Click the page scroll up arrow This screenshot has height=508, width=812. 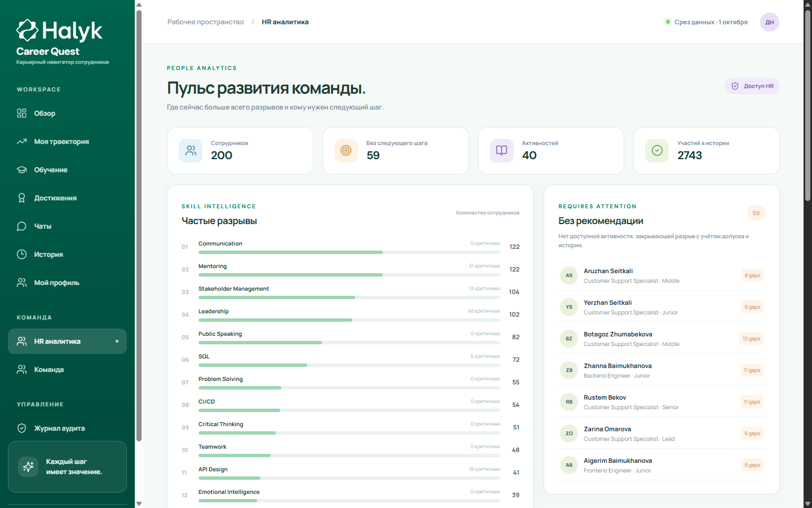(807, 5)
